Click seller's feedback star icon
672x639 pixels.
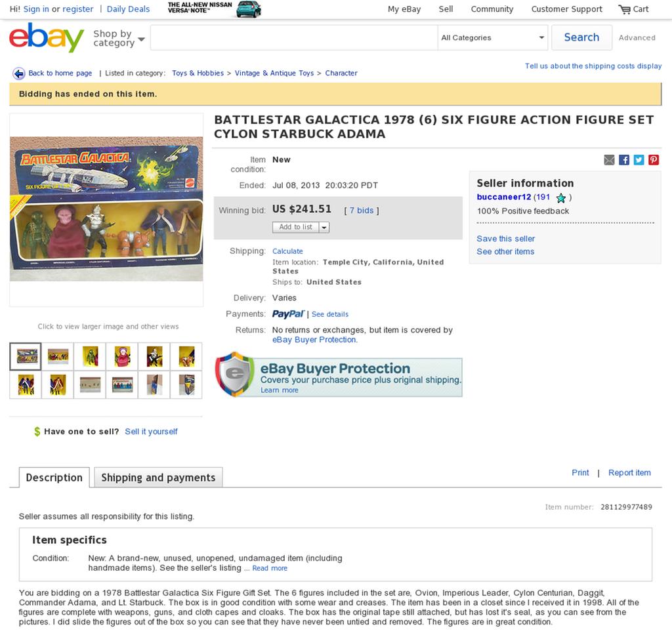pyautogui.click(x=560, y=197)
